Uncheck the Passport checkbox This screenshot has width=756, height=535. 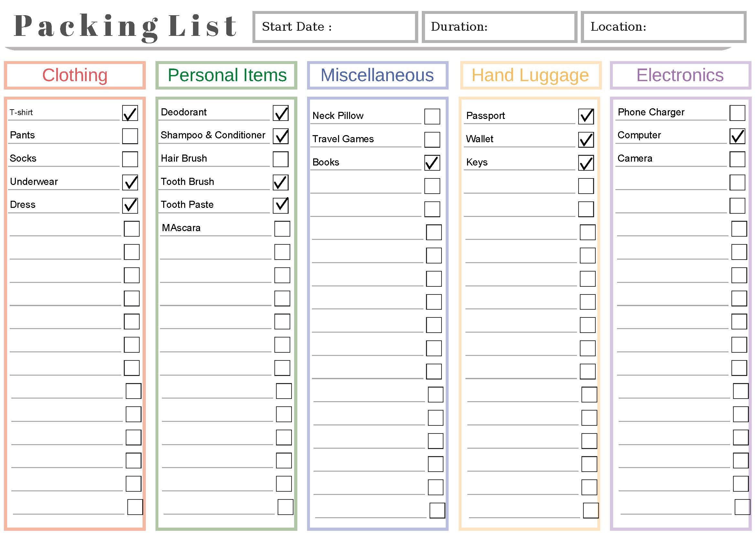[x=586, y=117]
